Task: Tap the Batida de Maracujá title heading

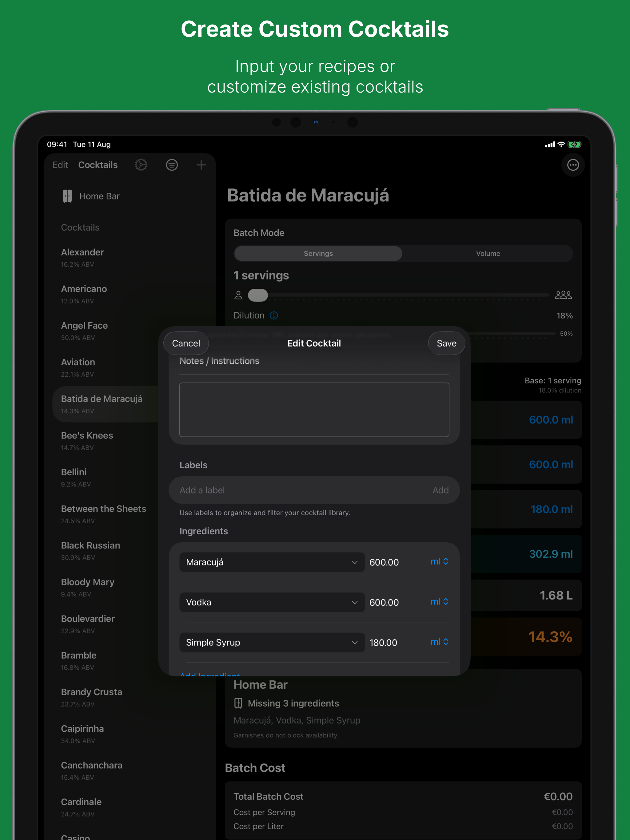Action: (x=308, y=196)
